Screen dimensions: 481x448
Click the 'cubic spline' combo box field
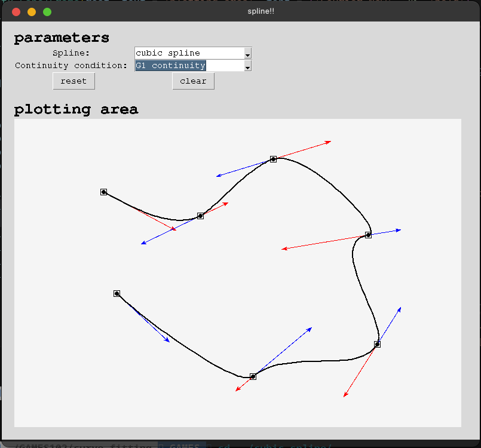point(189,53)
